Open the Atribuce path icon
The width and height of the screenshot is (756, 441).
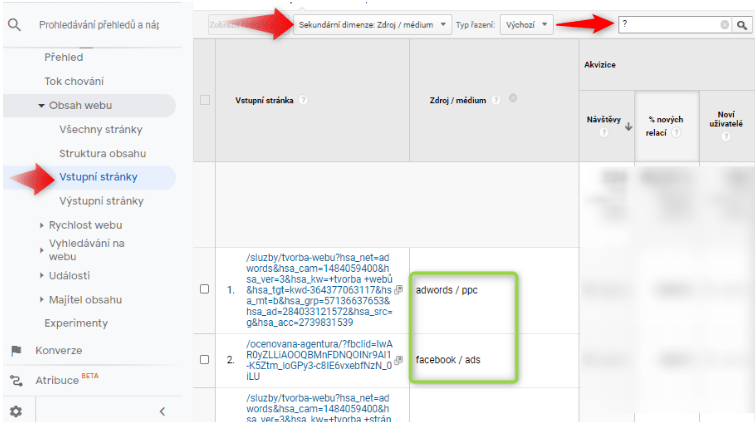click(16, 380)
